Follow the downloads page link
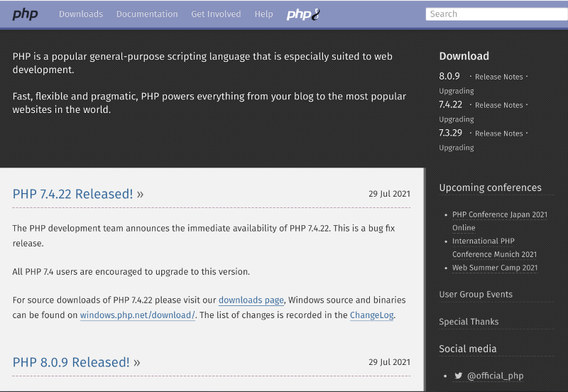The image size is (568, 392). [251, 300]
